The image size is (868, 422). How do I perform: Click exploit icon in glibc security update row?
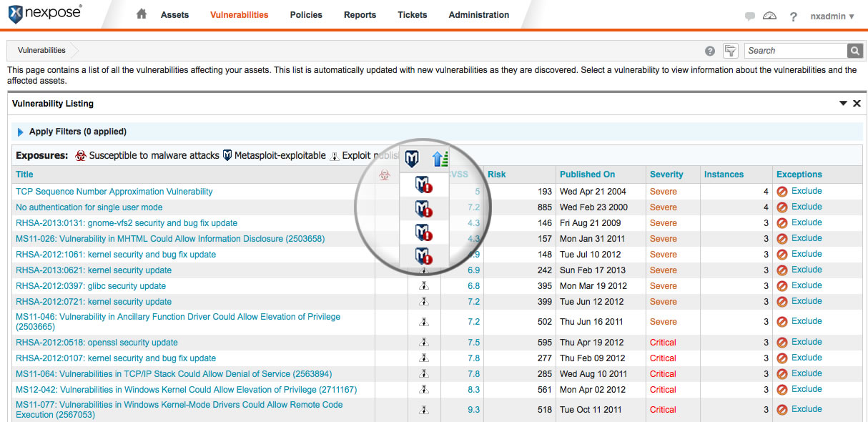(x=424, y=286)
